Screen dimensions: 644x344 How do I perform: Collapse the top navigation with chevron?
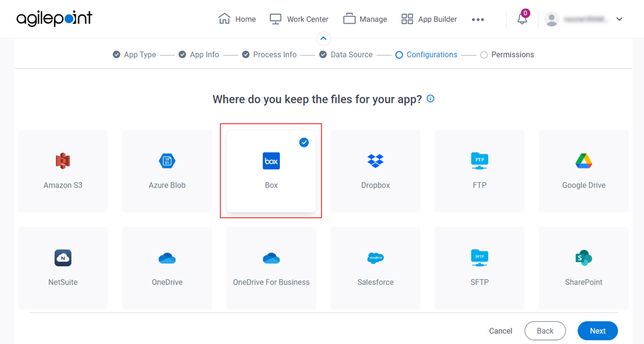coord(324,38)
